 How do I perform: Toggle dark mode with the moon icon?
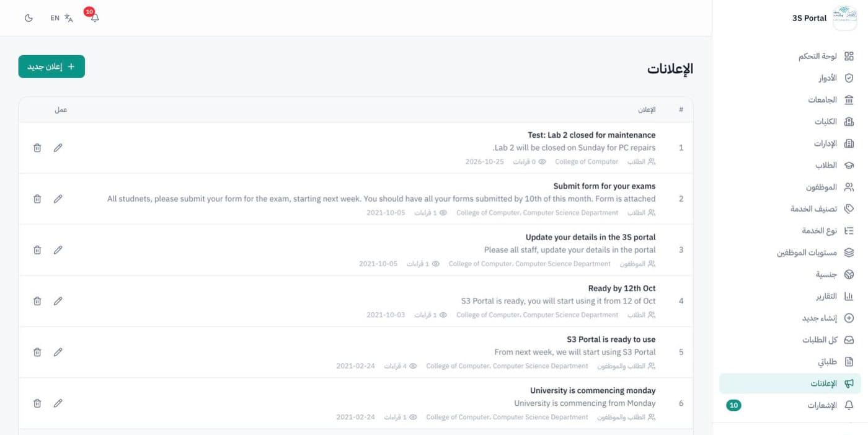29,18
